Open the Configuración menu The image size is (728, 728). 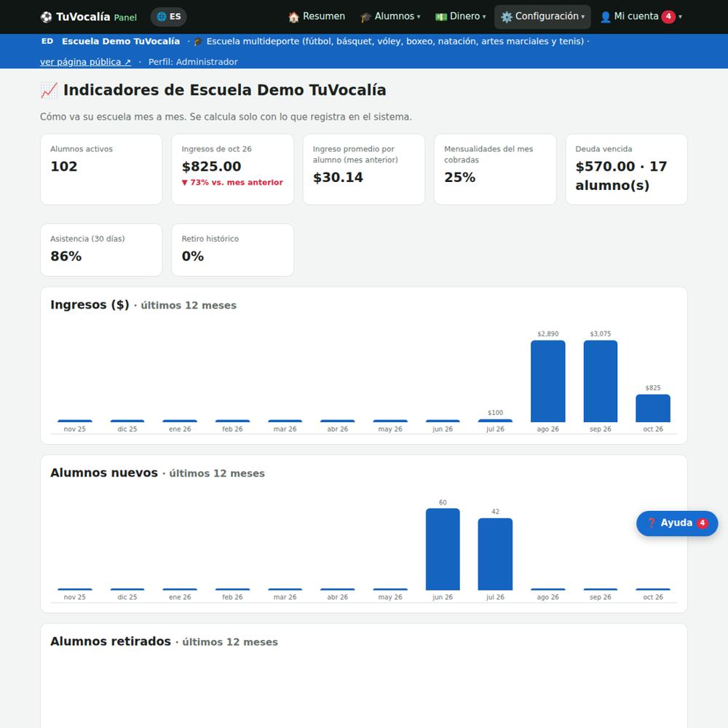click(542, 17)
